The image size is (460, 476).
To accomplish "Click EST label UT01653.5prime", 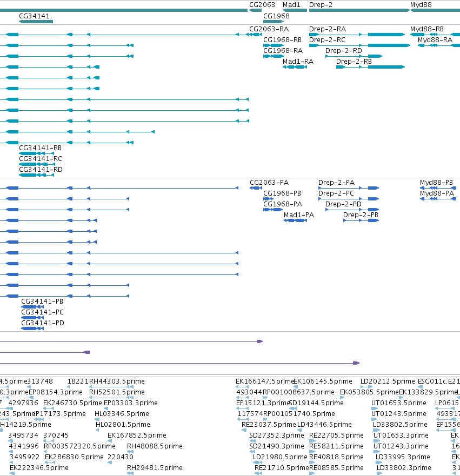I will pyautogui.click(x=399, y=403).
